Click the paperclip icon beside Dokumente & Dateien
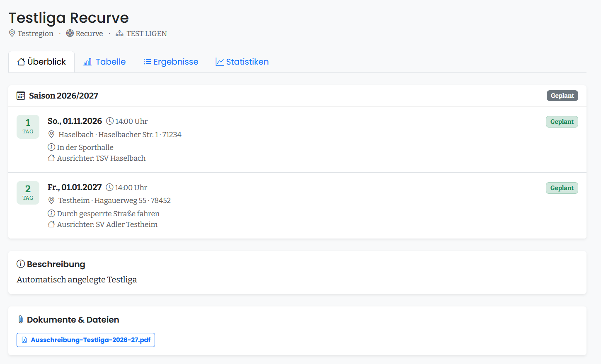Screen dimensions: 601x364 pos(21,319)
